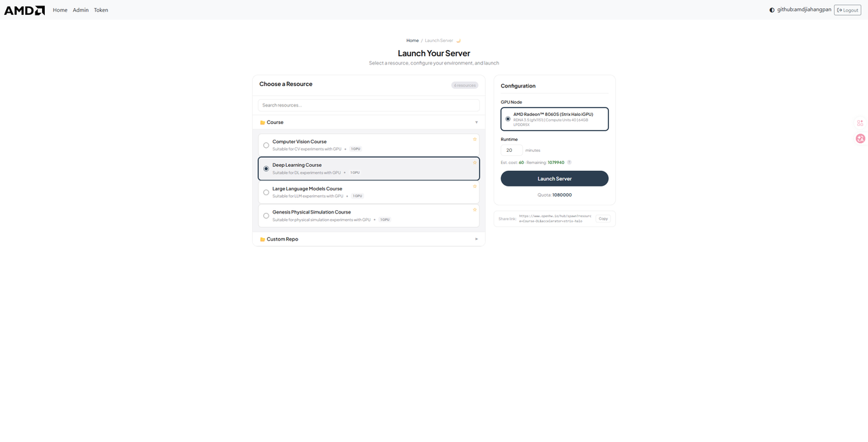Toggle the dark mode half-circle icon
The height and width of the screenshot is (442, 868).
coord(772,10)
